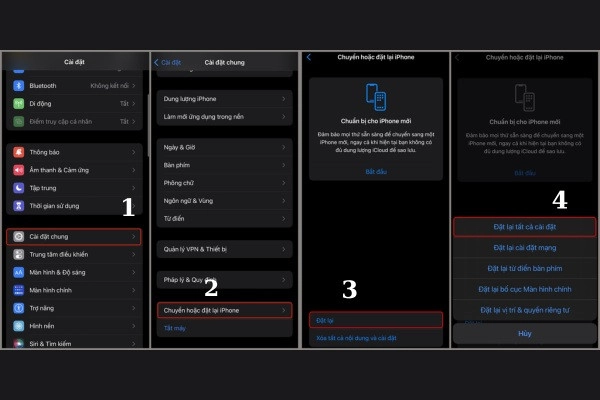This screenshot has width=600, height=400.
Task: Tap the Âm thanh & Cảm ứng icon
Action: tap(18, 170)
